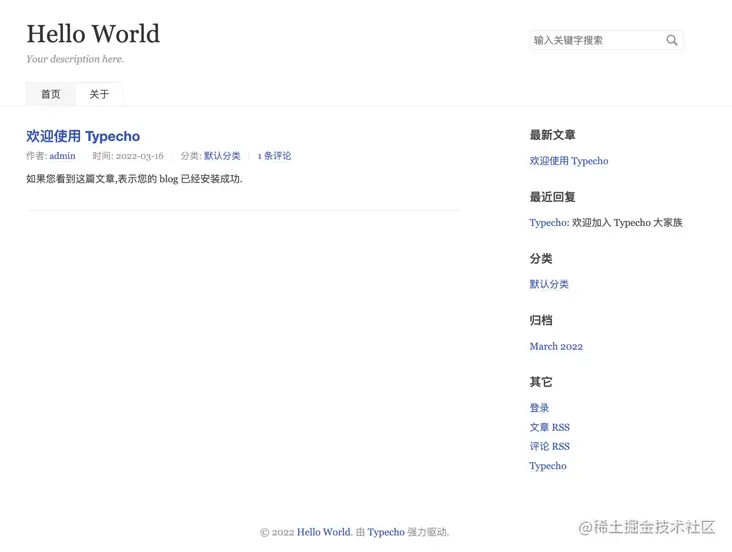Click the search magnifier icon
This screenshot has height=552, width=732.
point(671,40)
